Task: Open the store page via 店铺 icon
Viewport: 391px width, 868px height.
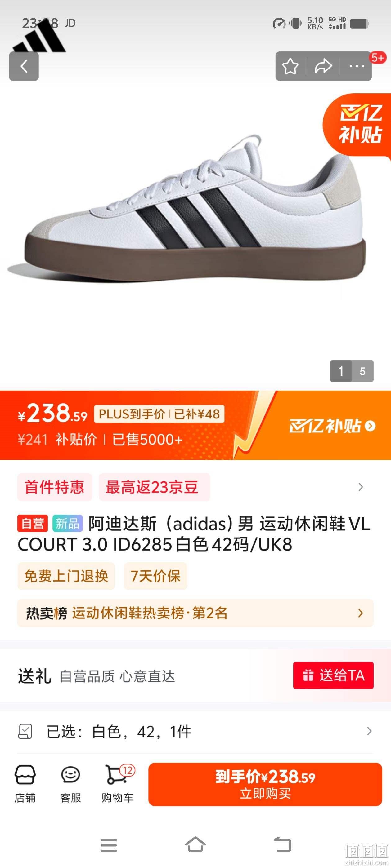Action: (25, 784)
